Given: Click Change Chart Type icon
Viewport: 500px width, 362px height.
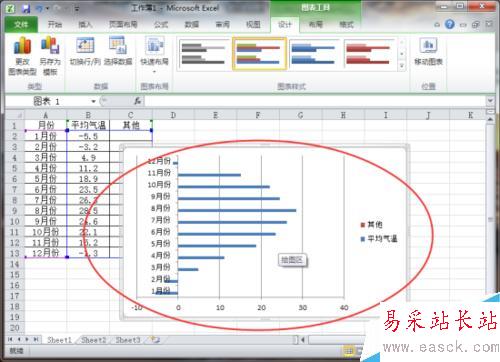Looking at the screenshot, I should click(22, 56).
